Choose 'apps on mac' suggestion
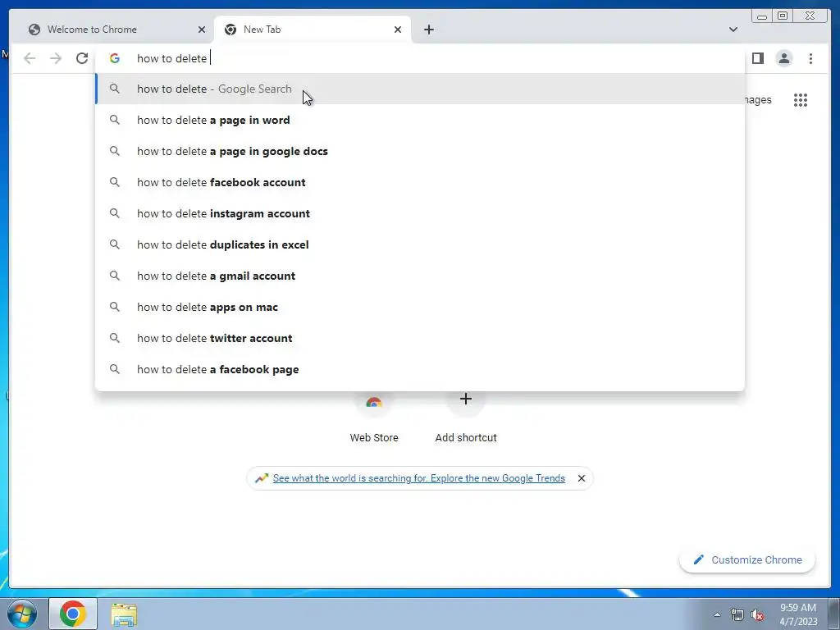 (x=420, y=307)
